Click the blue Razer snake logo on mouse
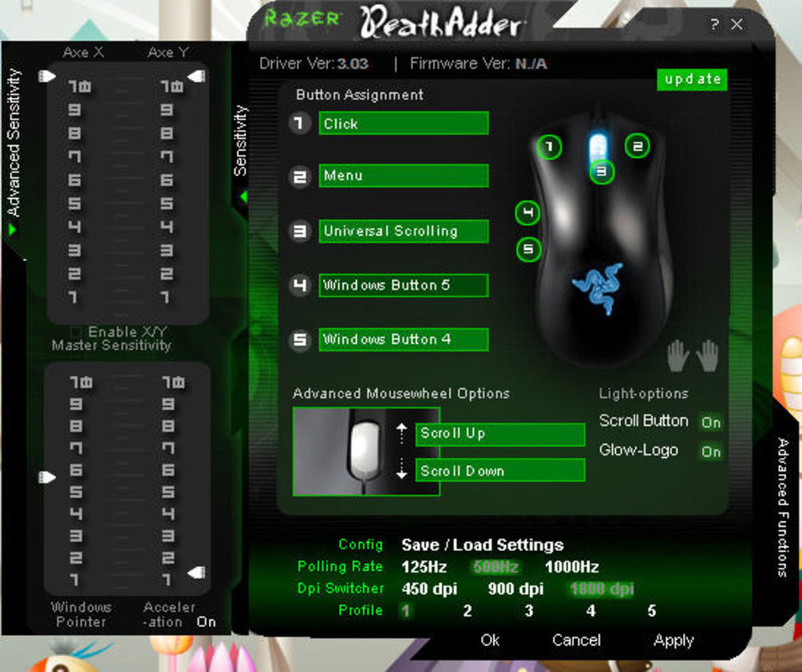The image size is (802, 672). tap(599, 287)
